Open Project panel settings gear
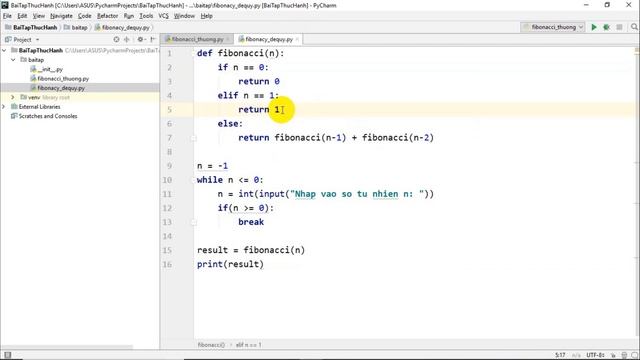640x360 pixels. pyautogui.click(x=140, y=40)
